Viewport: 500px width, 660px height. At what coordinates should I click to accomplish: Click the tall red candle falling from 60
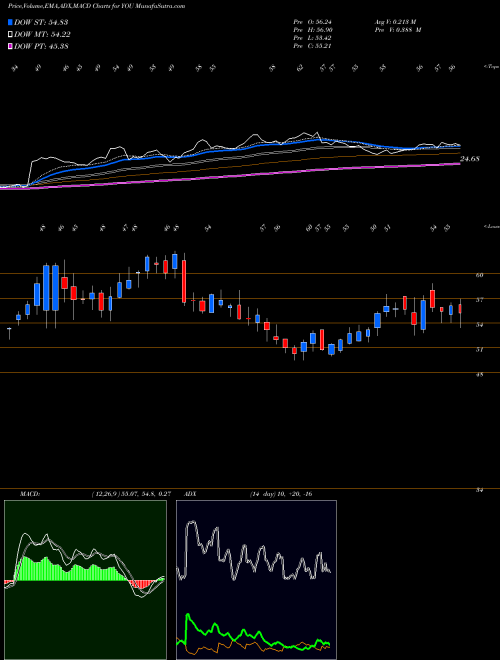coord(184,281)
